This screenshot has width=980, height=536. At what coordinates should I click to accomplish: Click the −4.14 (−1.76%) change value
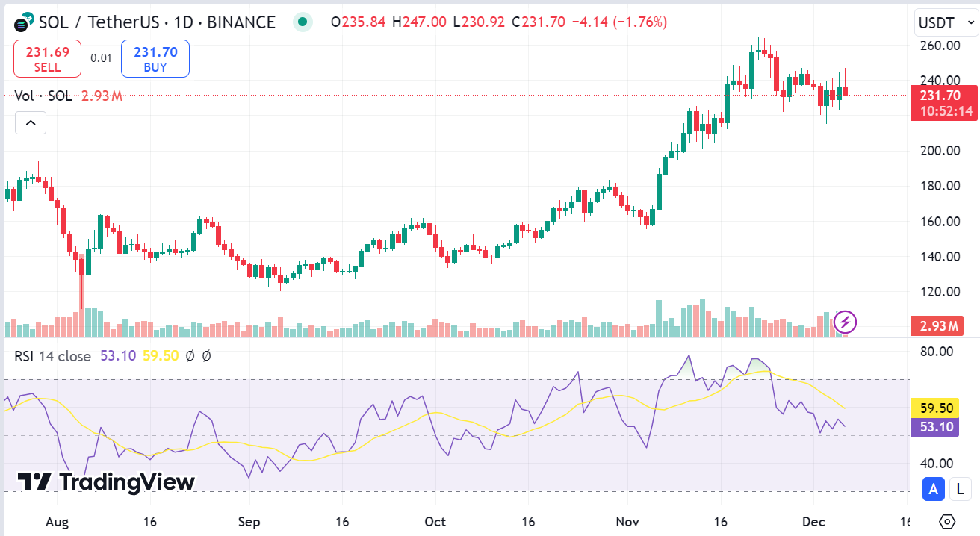[618, 22]
